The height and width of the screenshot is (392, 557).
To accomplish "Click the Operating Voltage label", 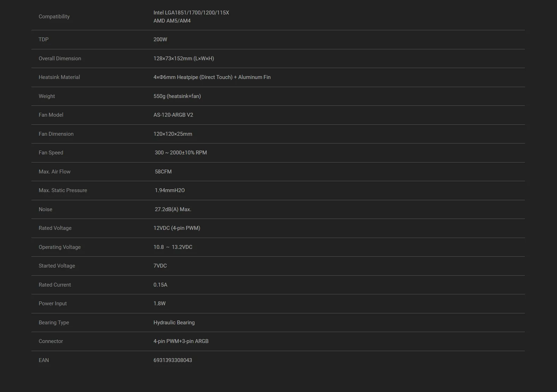I will pos(60,247).
